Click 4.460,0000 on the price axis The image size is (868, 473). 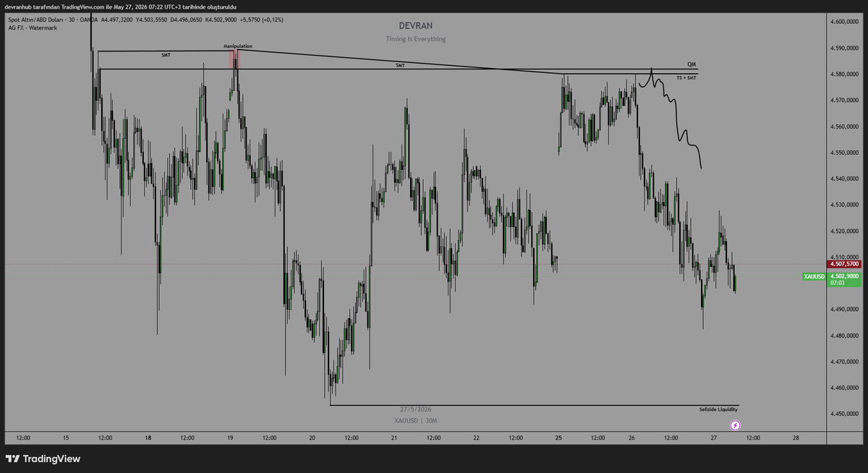[x=844, y=388]
